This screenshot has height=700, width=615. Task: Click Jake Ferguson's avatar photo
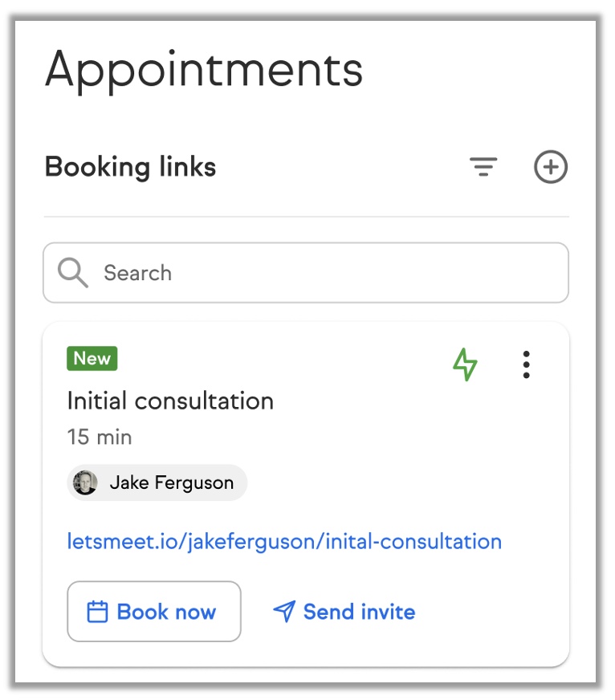[x=85, y=482]
